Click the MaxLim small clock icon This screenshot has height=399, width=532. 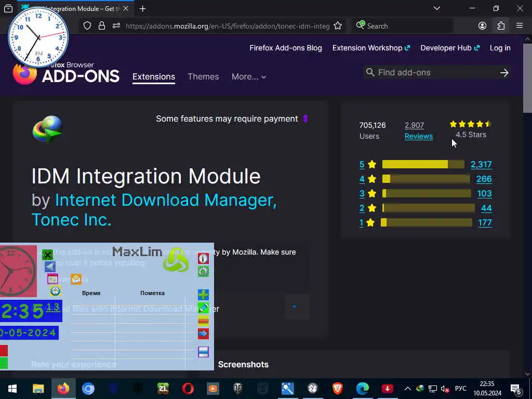[55, 291]
